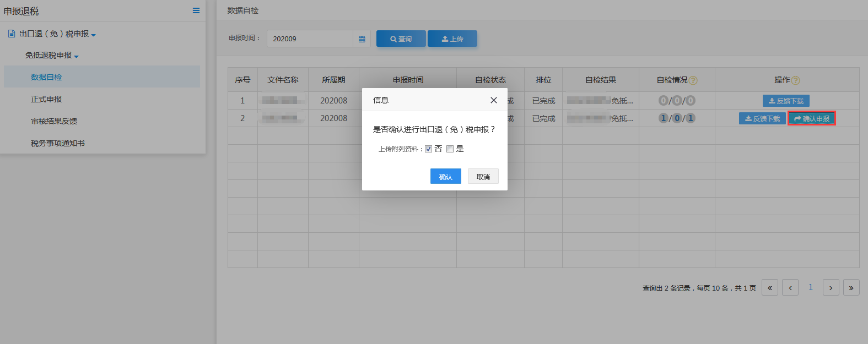The image size is (868, 344).
Task: Open 税务事项通知书 in the sidebar
Action: pyautogui.click(x=58, y=143)
